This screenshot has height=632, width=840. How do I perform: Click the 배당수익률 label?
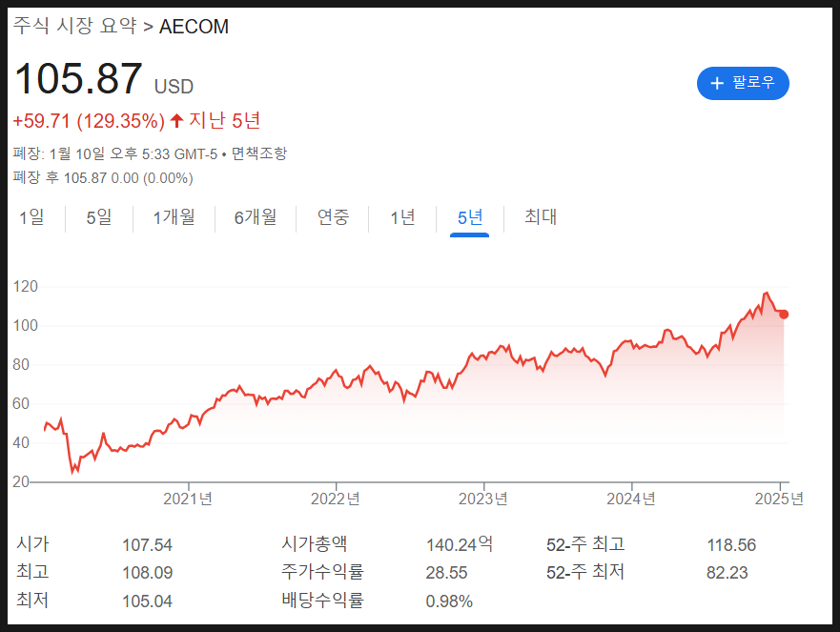coord(322,601)
